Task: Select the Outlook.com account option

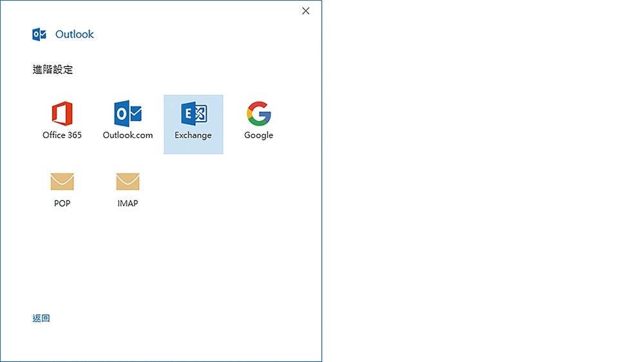Action: [128, 124]
